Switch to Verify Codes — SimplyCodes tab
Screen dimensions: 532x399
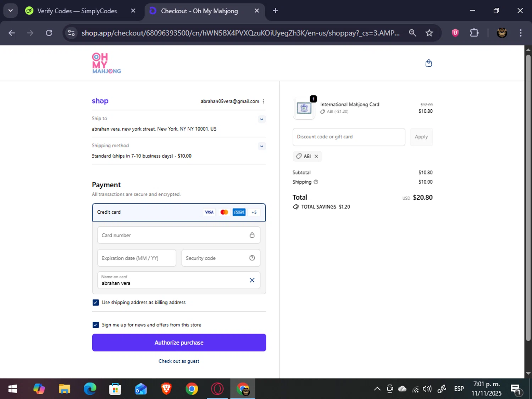77,11
